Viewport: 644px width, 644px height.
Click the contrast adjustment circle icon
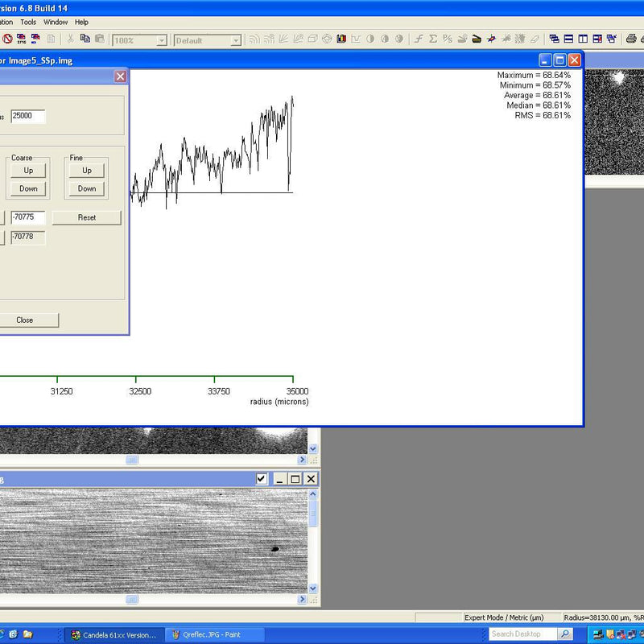point(369,39)
